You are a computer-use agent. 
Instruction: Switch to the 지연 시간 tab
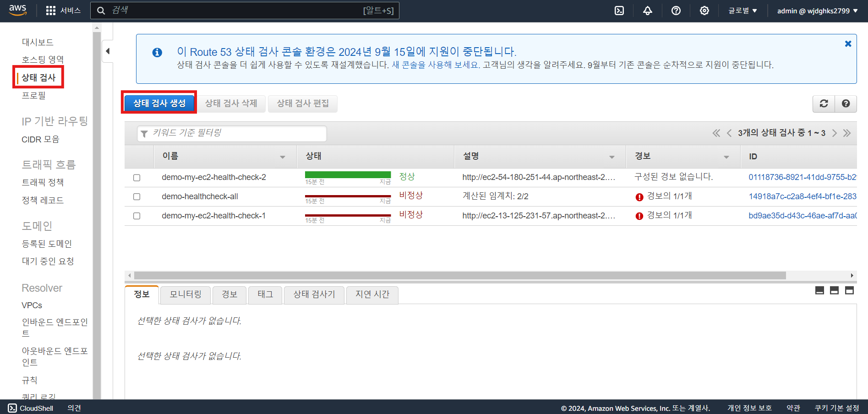[x=372, y=294]
